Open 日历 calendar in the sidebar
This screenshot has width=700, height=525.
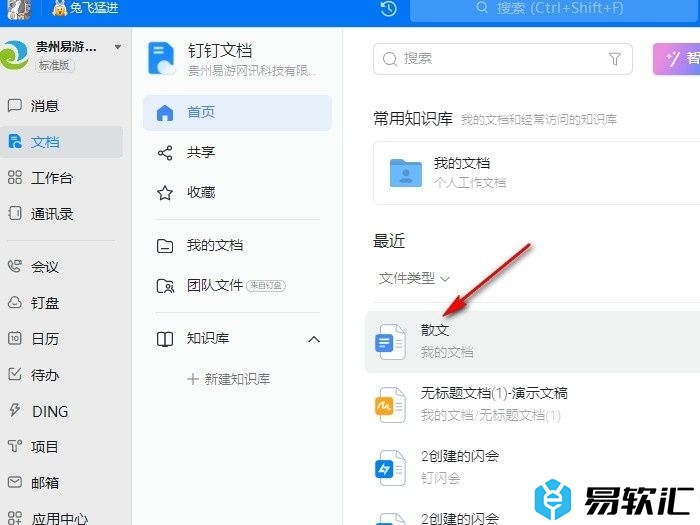tap(45, 339)
